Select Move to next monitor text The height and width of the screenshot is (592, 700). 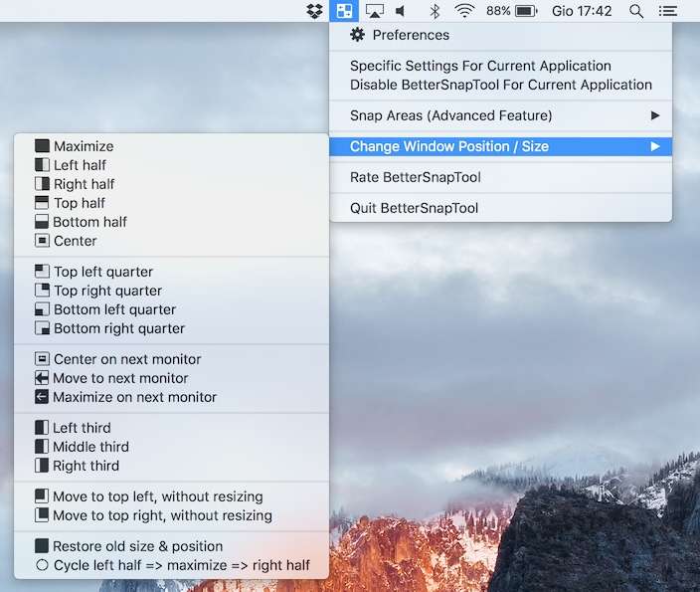120,378
